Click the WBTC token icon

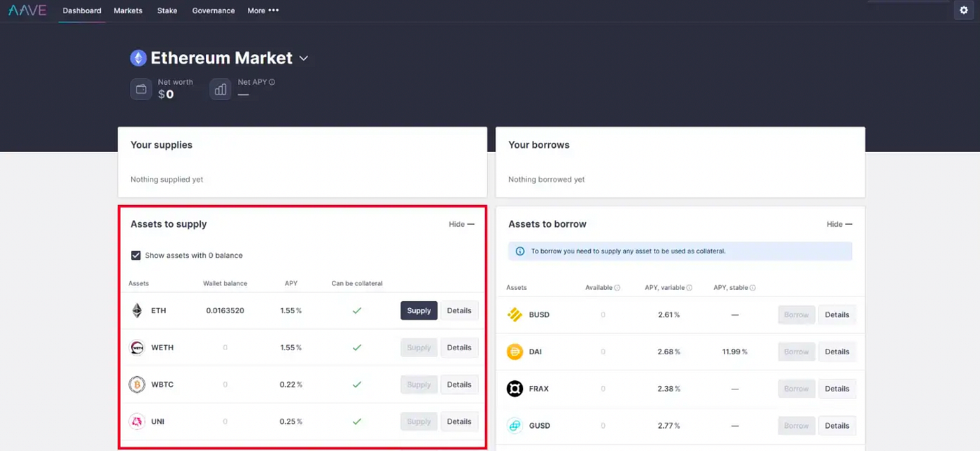click(x=137, y=384)
